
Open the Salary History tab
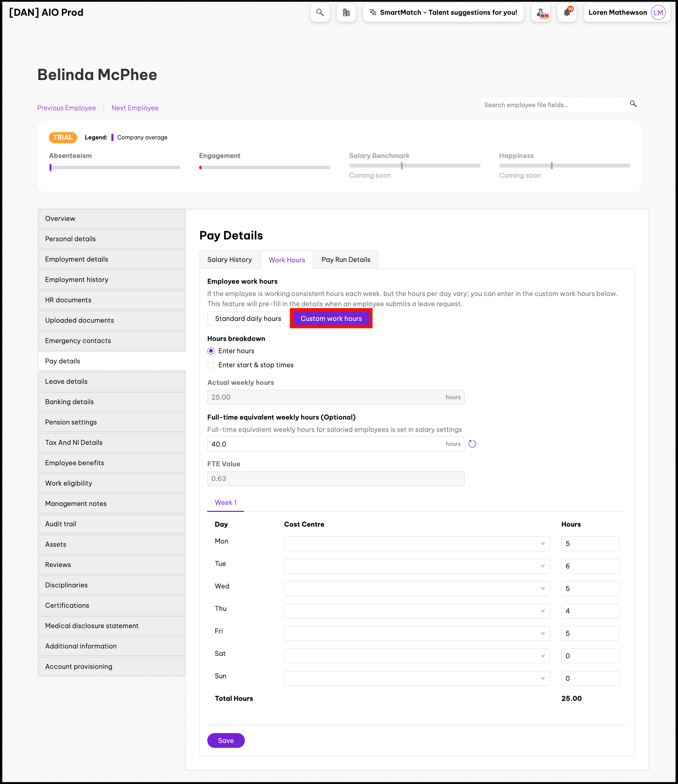click(x=229, y=259)
